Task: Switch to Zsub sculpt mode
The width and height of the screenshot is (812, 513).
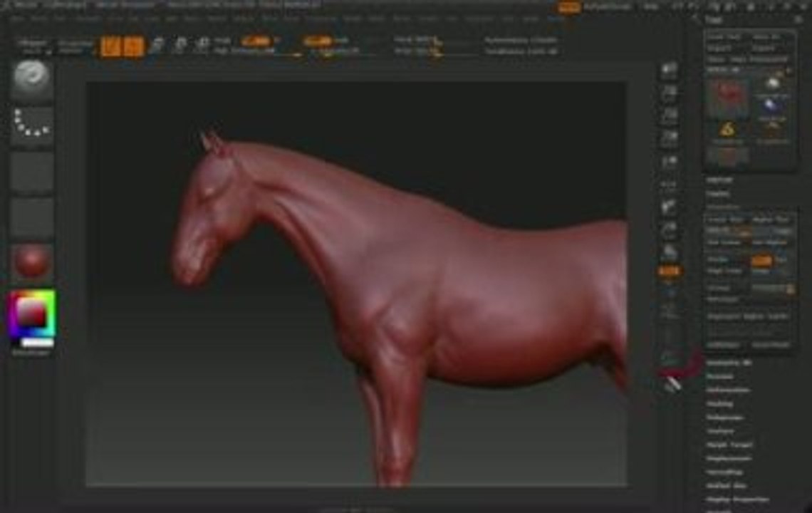Action: pos(342,40)
